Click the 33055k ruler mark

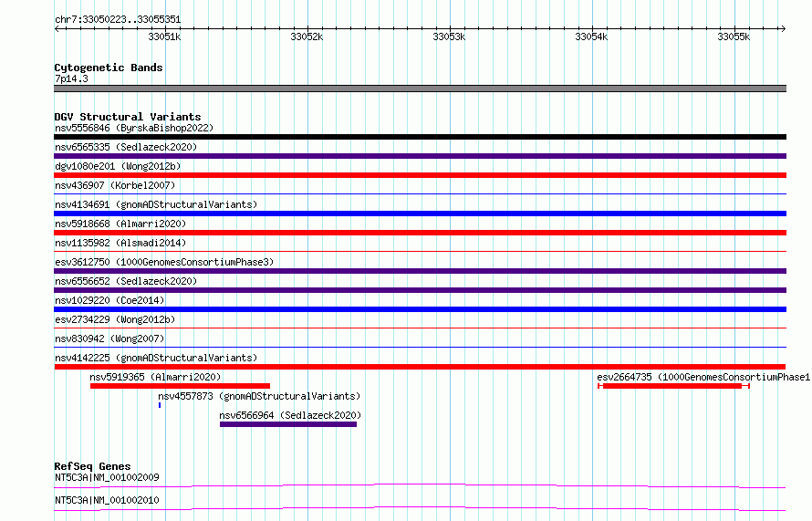pos(734,36)
